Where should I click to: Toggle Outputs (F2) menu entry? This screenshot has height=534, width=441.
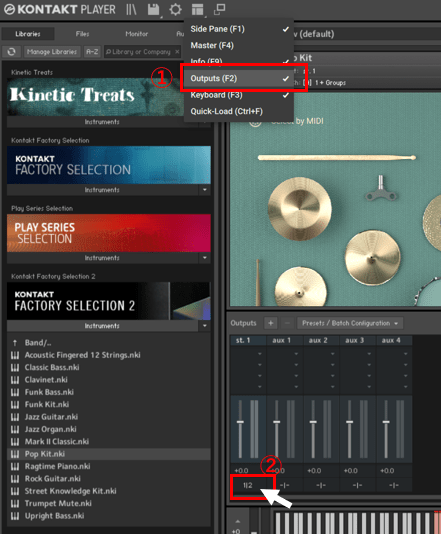[239, 78]
